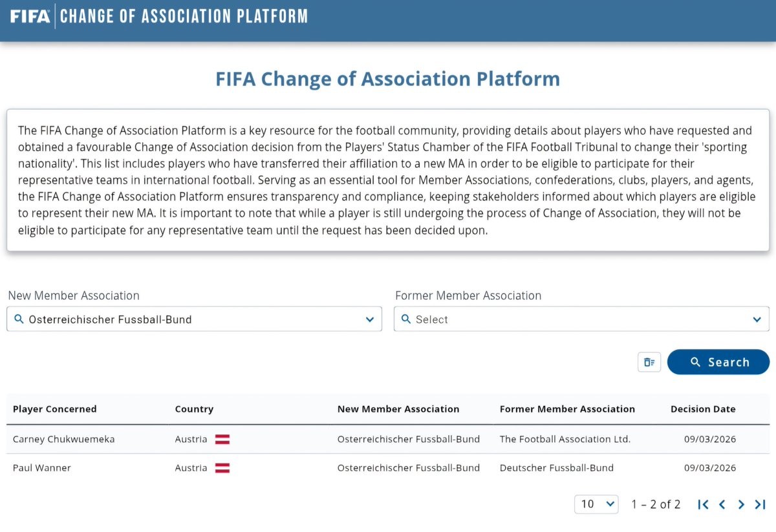The image size is (776, 532).
Task: Open the rows-per-page selector showing 10
Action: (x=596, y=504)
